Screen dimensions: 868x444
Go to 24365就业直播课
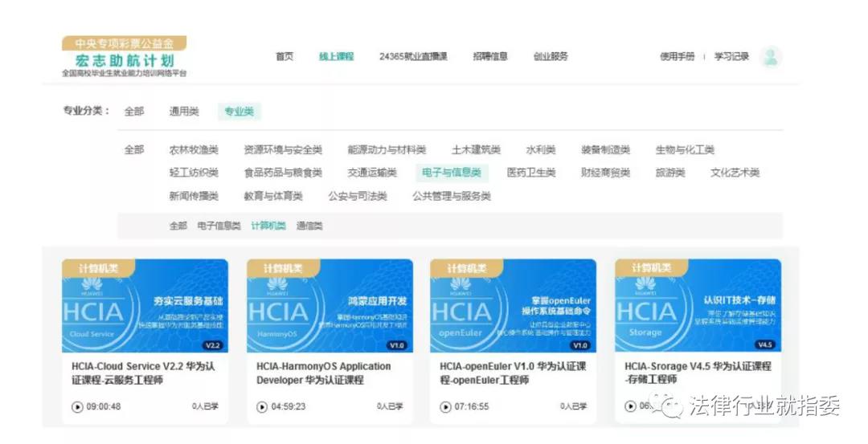click(x=413, y=56)
